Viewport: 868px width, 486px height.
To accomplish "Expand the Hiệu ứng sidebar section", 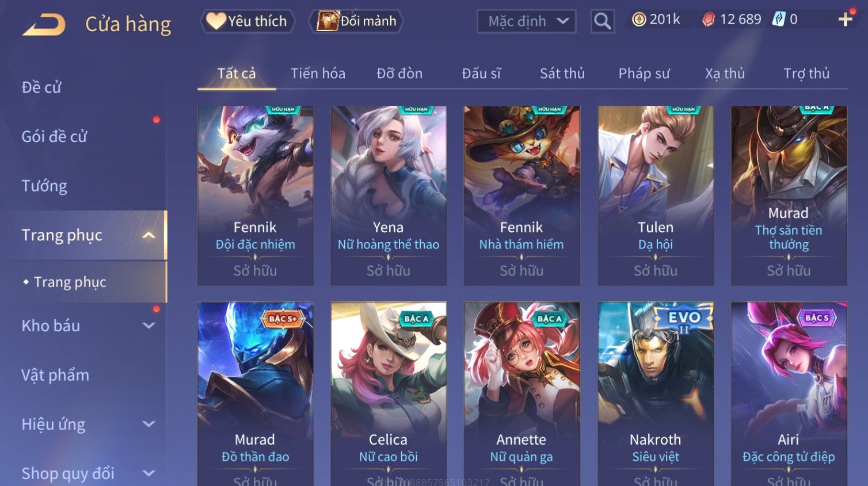I will click(x=149, y=424).
